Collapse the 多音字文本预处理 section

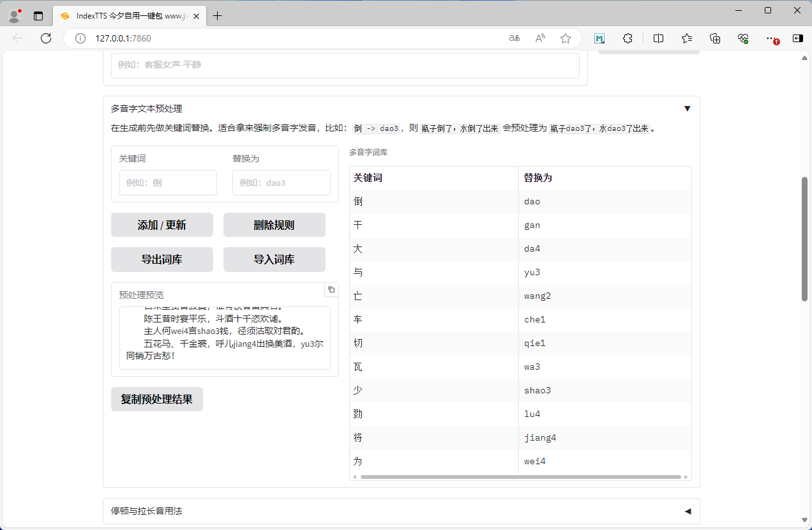(x=687, y=109)
